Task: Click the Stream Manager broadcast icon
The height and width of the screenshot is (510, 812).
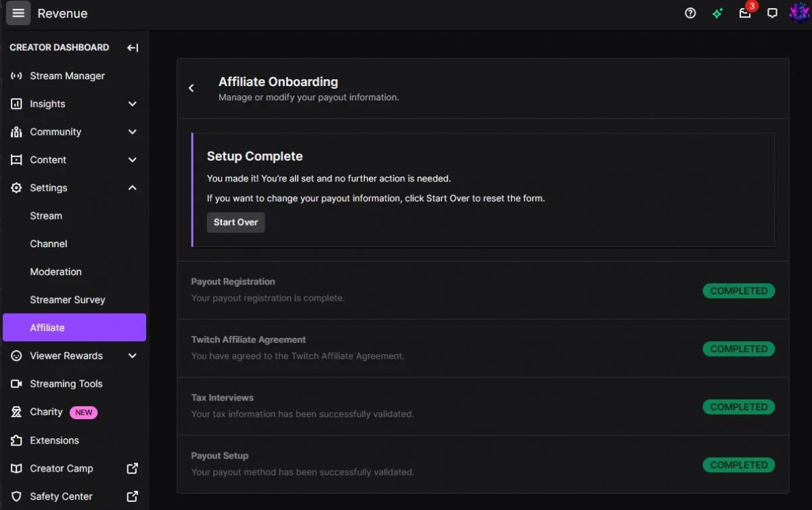Action: pyautogui.click(x=16, y=76)
